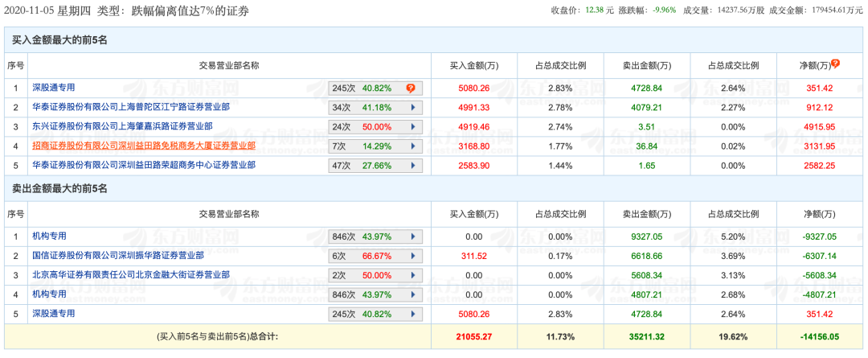This screenshot has height=358, width=868.
Task: Click the help icon next to the top 净额(万) header
Action: pos(836,64)
